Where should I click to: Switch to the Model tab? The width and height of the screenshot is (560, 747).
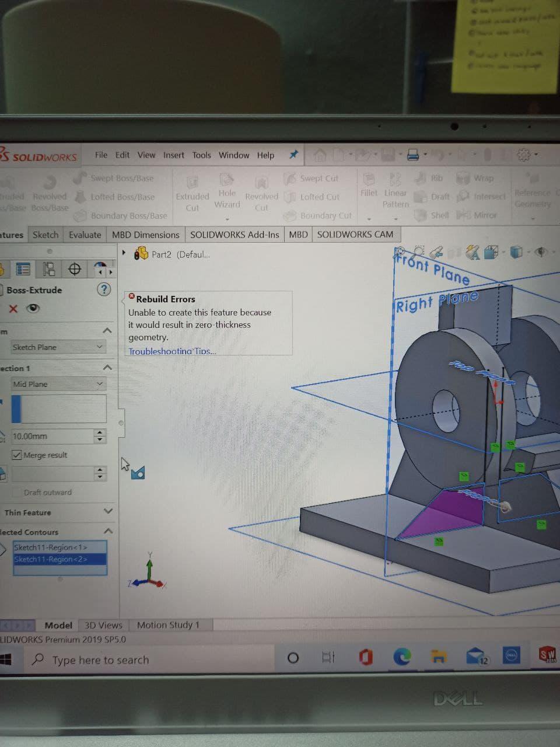pyautogui.click(x=58, y=625)
